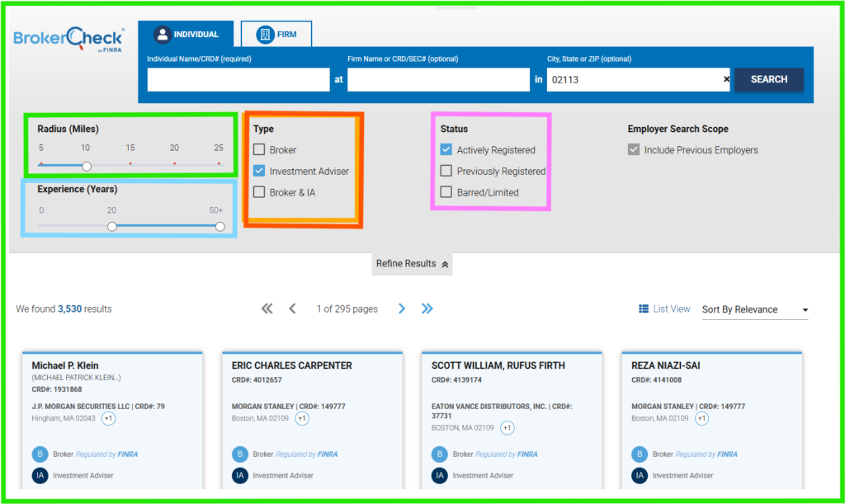Set the Radius slider to 20 miles
This screenshot has height=504, width=845.
(175, 163)
